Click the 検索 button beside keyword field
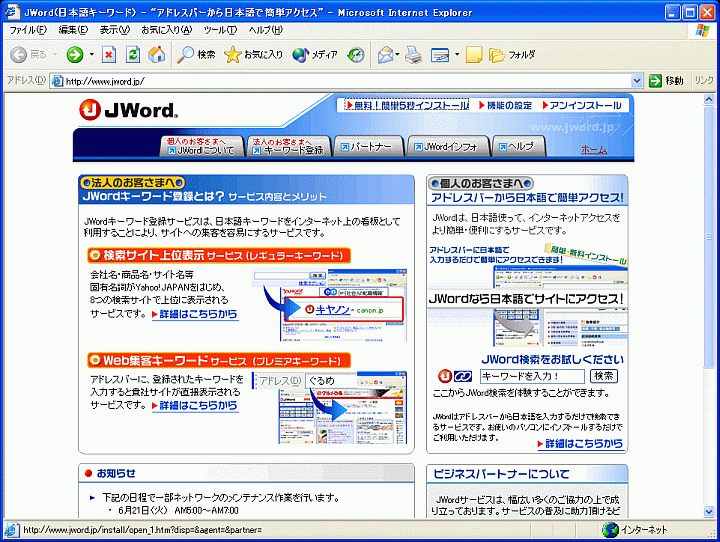 pos(604,376)
